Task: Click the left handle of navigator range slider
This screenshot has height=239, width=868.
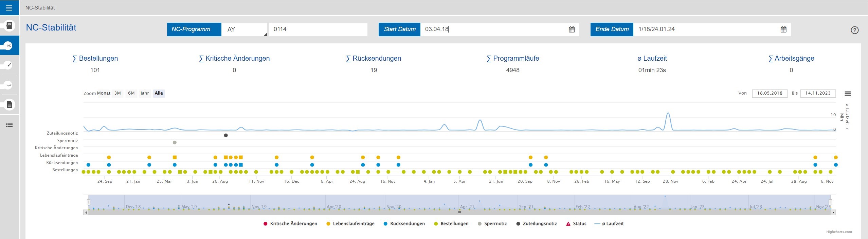Action: click(x=88, y=202)
